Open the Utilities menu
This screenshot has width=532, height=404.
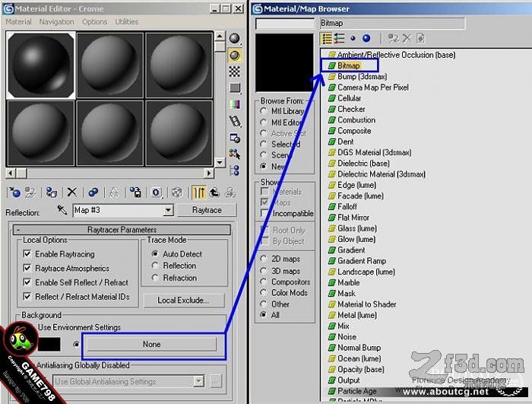click(127, 22)
